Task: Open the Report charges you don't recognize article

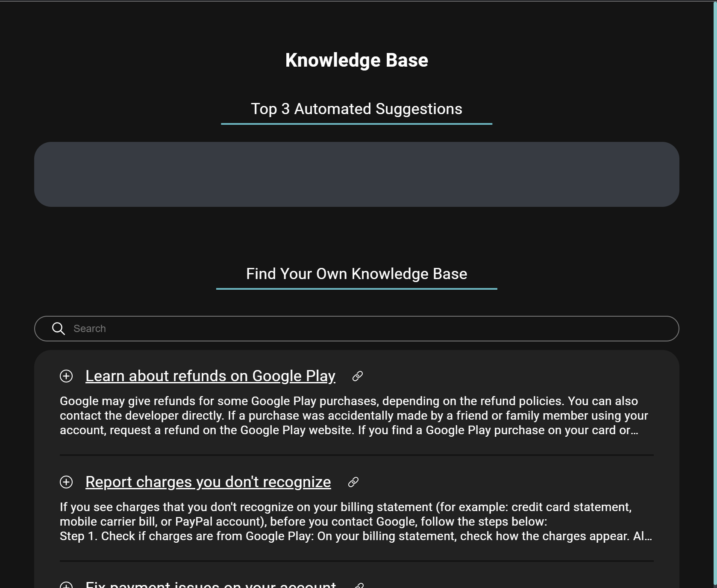Action: click(x=208, y=482)
